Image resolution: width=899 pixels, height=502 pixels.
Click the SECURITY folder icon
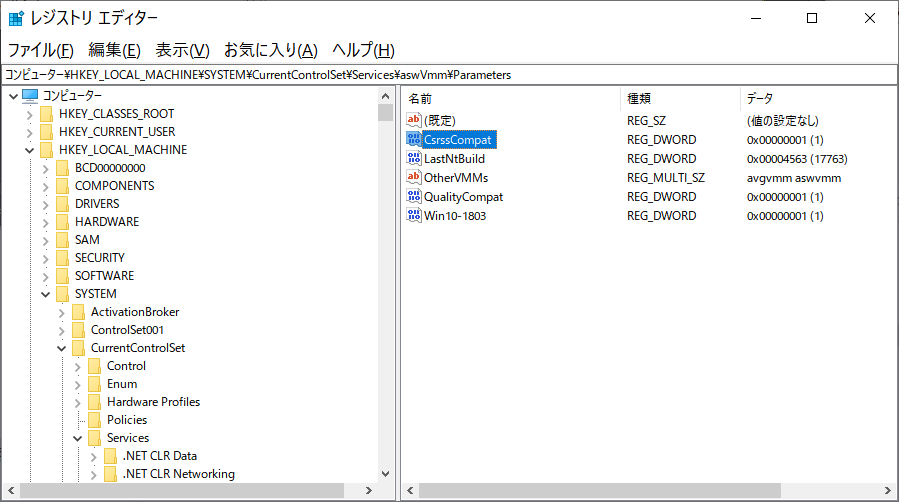pyautogui.click(x=62, y=258)
